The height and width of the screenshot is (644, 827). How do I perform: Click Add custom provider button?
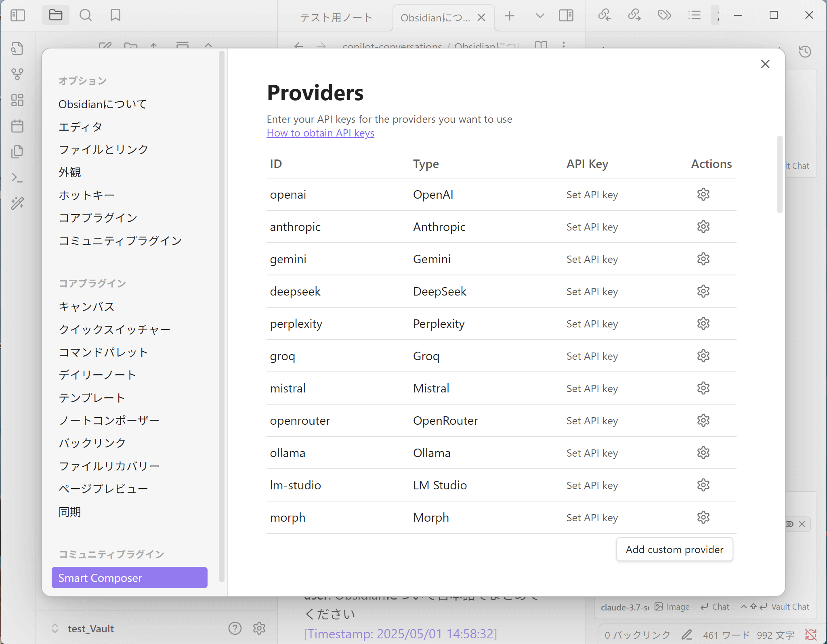coord(674,549)
